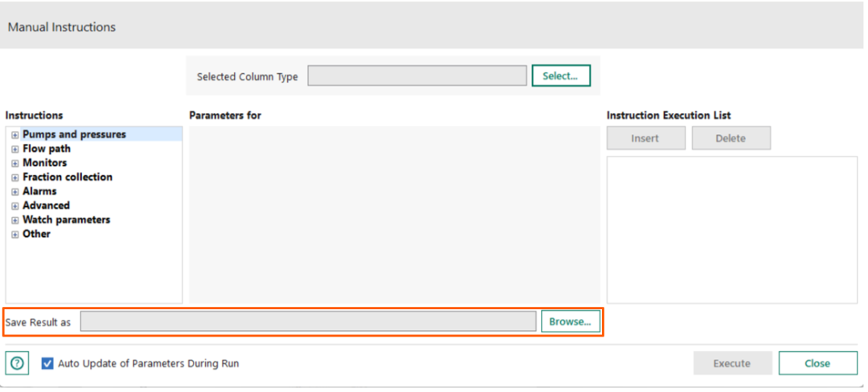Expand the Fraction collection plus icon
The image size is (868, 392).
14,178
